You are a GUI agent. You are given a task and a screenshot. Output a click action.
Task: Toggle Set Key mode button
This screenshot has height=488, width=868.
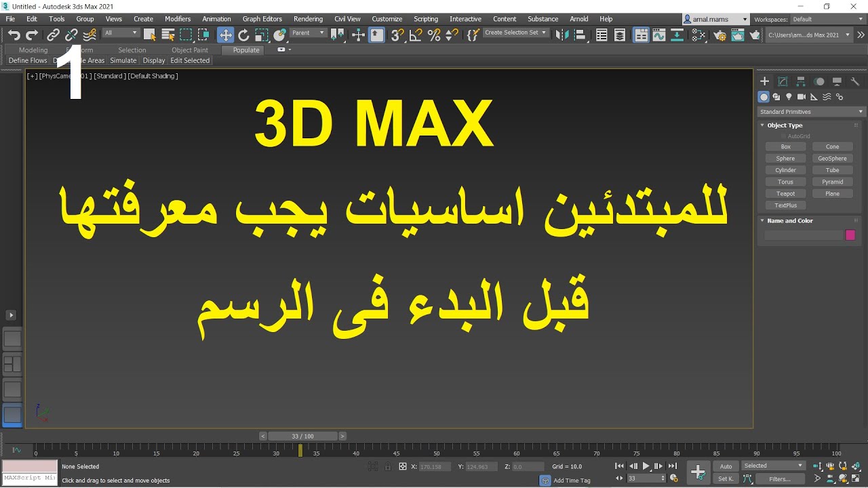pos(726,479)
